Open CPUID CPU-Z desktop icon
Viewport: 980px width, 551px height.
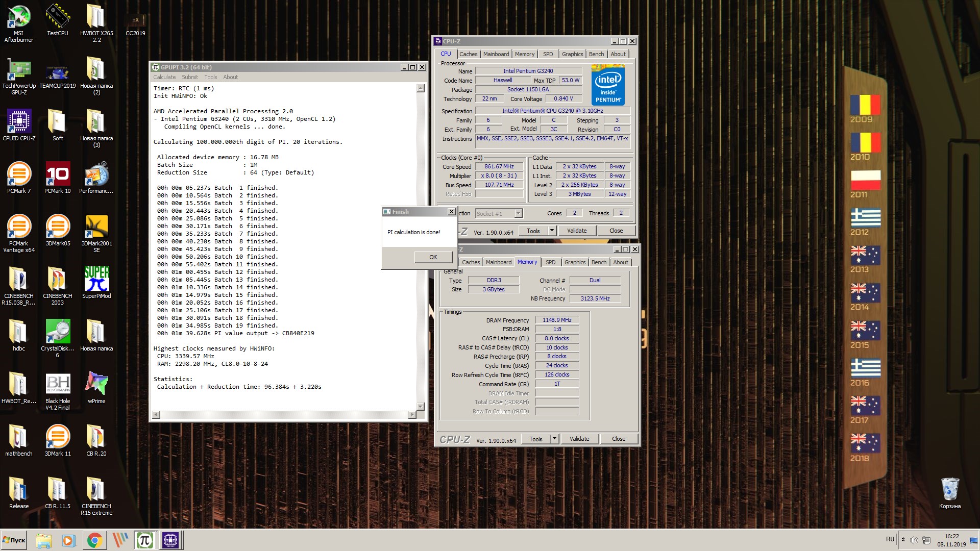(x=19, y=125)
